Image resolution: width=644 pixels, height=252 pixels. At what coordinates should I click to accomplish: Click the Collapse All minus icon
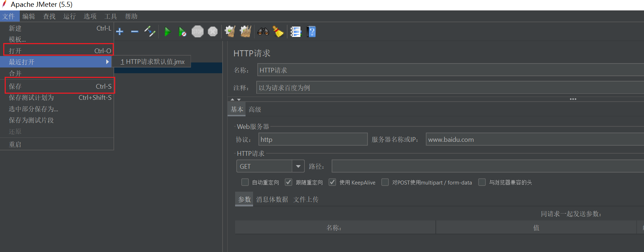[x=135, y=32]
